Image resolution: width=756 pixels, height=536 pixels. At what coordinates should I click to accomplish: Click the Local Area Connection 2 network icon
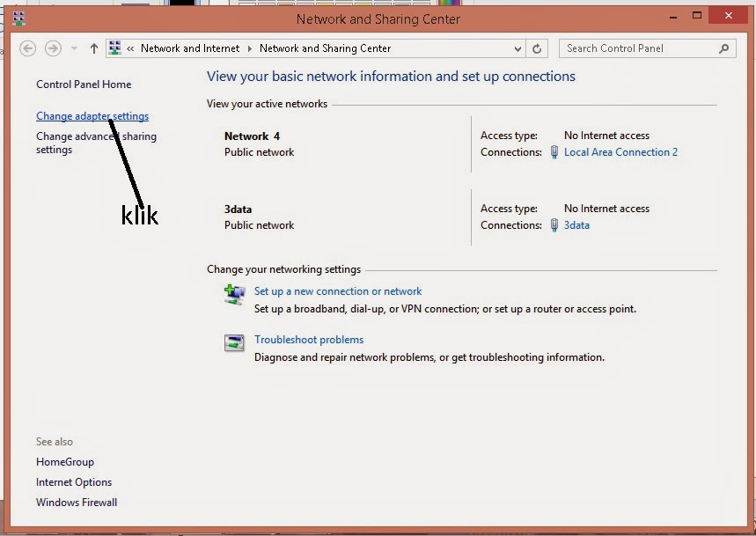[x=554, y=151]
